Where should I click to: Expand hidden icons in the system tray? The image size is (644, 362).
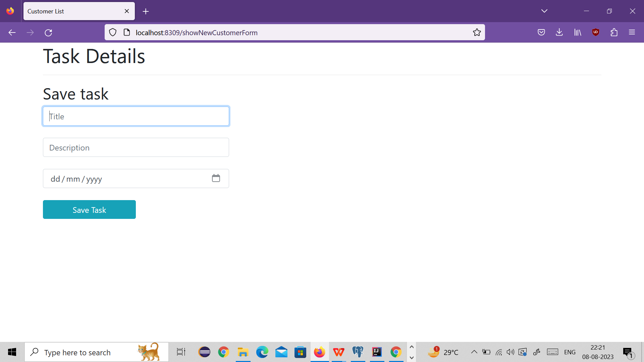474,352
